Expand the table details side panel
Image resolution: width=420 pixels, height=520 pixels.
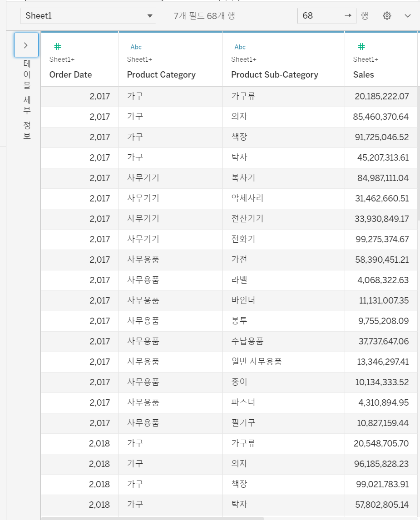[26, 45]
